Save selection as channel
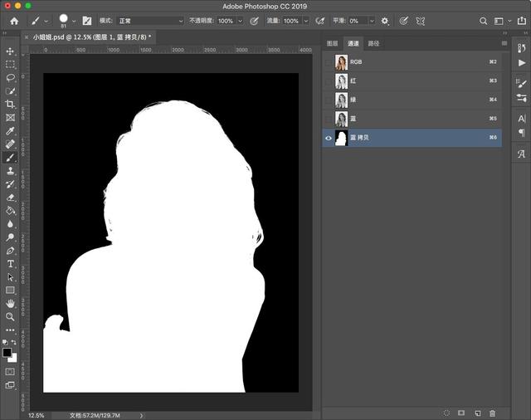The image size is (531, 420). (461, 413)
